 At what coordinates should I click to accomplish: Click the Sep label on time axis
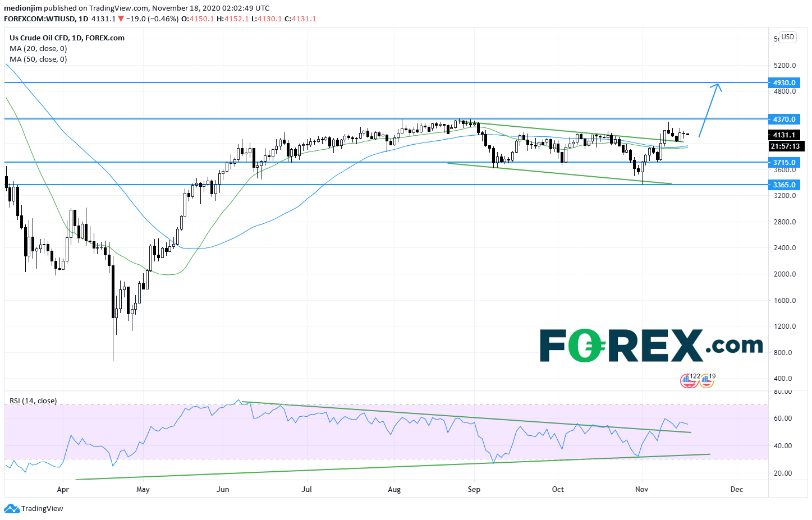click(x=474, y=490)
